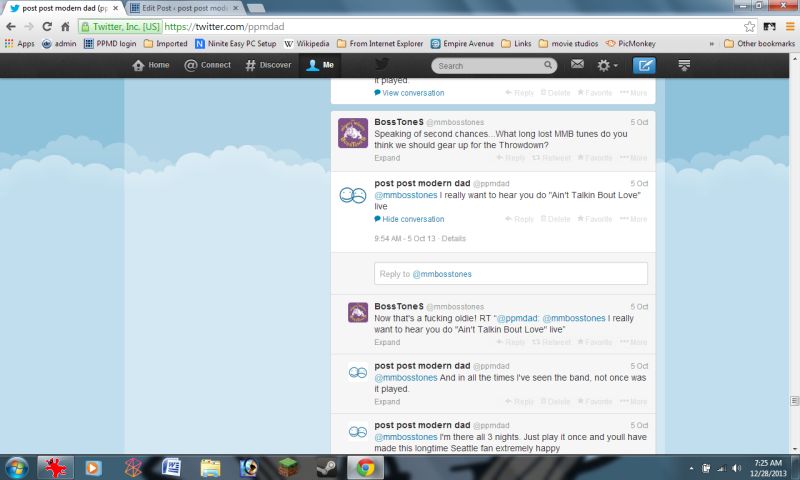Switch to the Edit Post browser tab

184,8
